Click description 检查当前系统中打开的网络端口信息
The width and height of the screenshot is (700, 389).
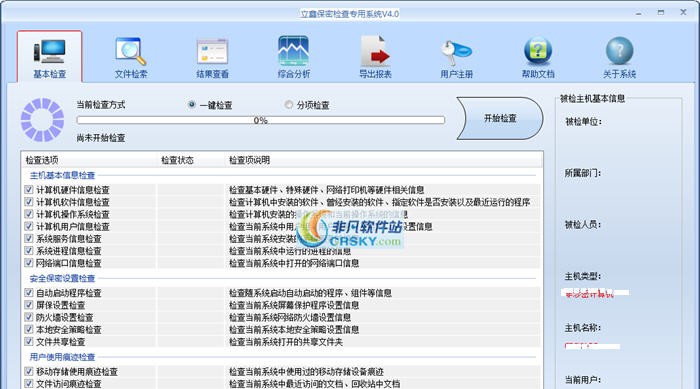(294, 263)
